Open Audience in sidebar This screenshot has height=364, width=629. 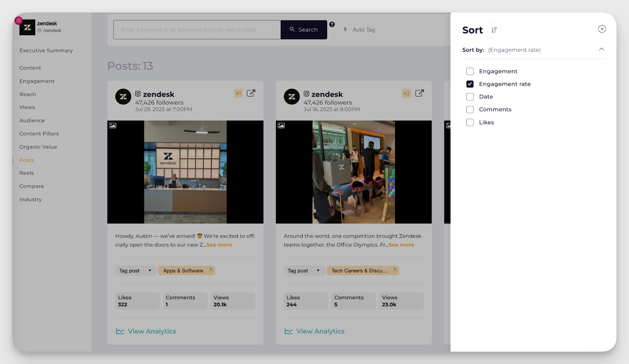pos(32,120)
